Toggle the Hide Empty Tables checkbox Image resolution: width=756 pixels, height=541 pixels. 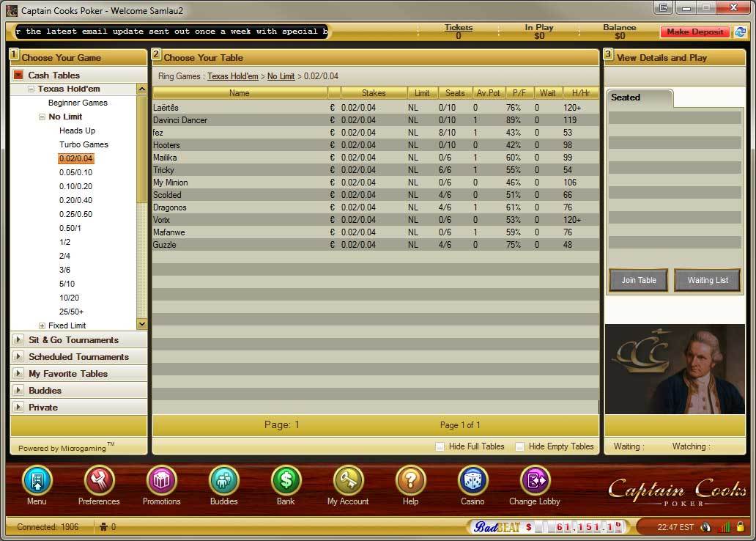click(519, 446)
